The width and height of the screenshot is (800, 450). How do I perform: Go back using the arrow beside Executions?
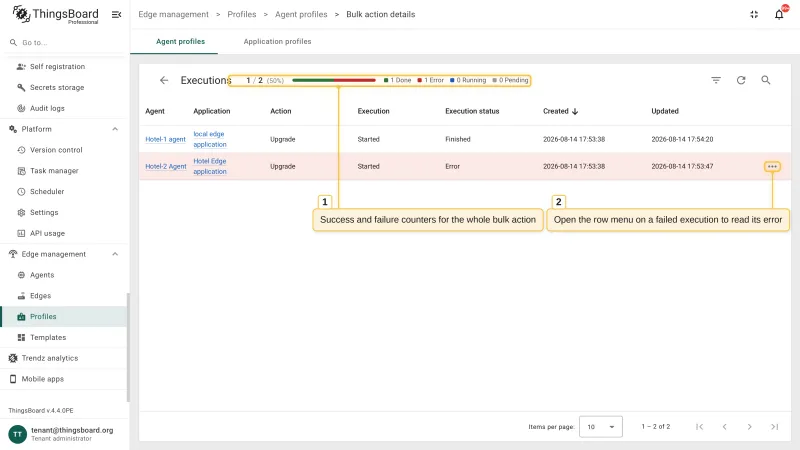tap(164, 80)
